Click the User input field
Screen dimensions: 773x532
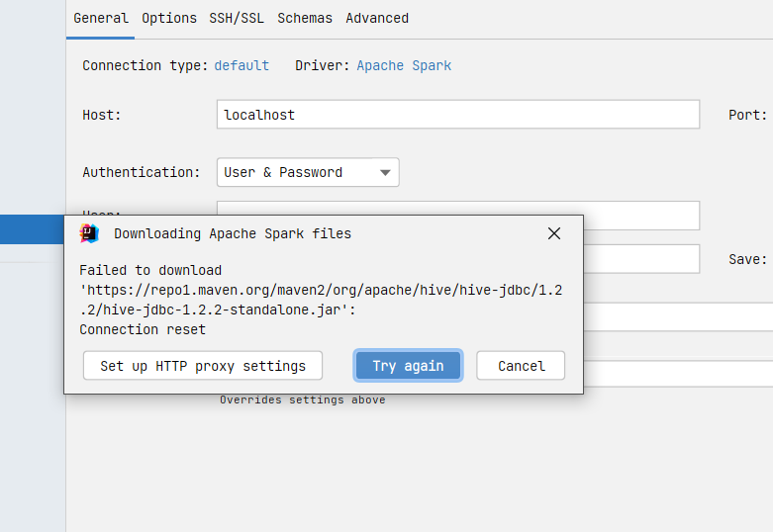pyautogui.click(x=458, y=208)
